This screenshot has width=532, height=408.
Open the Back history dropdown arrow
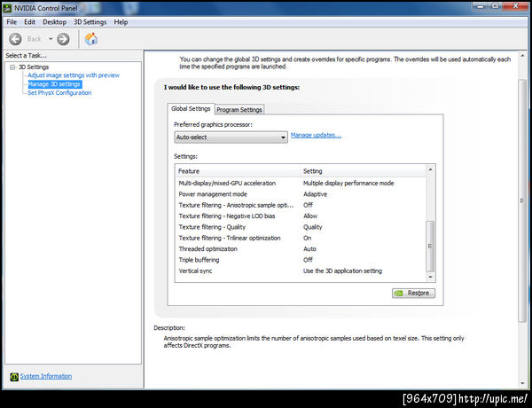(x=51, y=39)
